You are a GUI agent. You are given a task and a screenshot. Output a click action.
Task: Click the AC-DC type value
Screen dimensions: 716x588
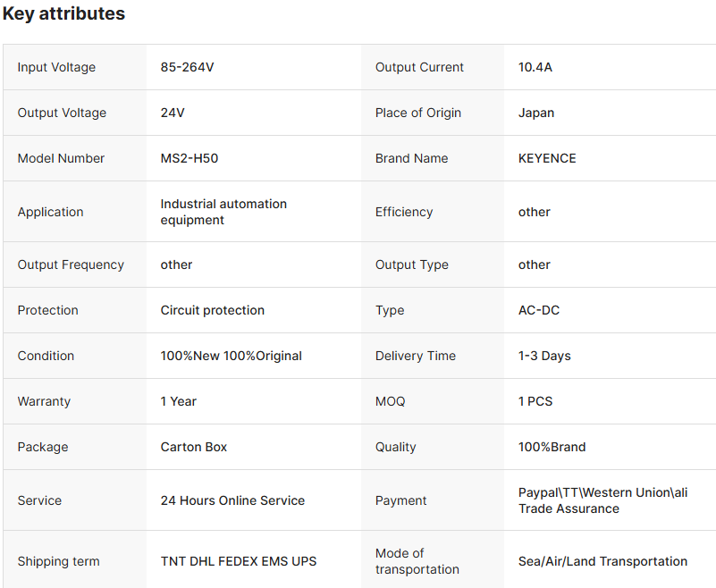pos(539,310)
